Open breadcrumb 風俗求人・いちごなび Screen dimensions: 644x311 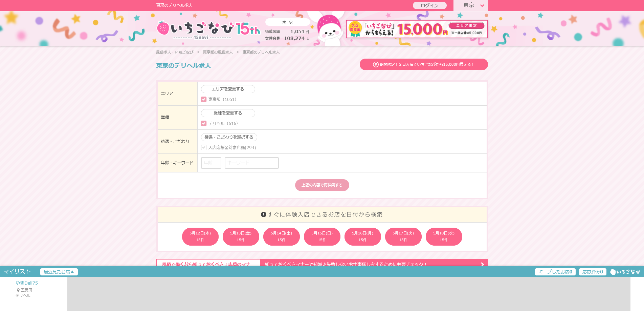[x=175, y=52]
